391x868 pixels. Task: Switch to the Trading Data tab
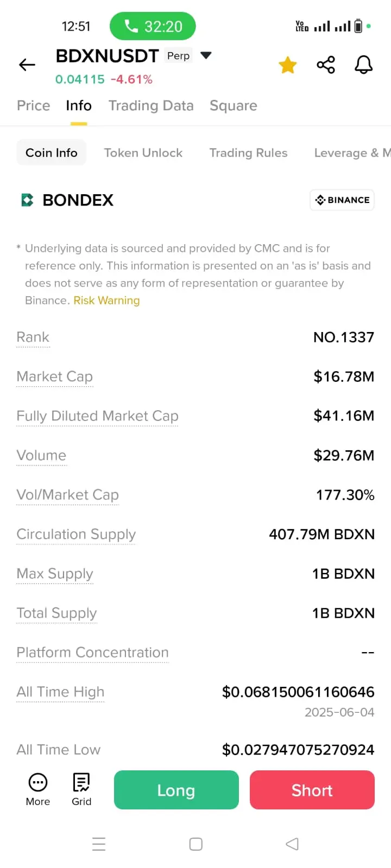(151, 105)
